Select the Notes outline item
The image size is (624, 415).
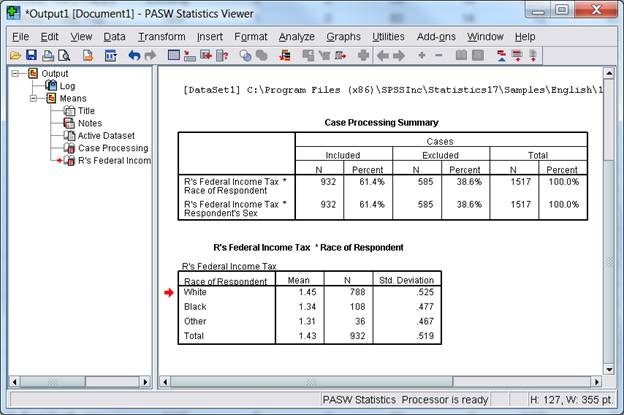point(90,123)
